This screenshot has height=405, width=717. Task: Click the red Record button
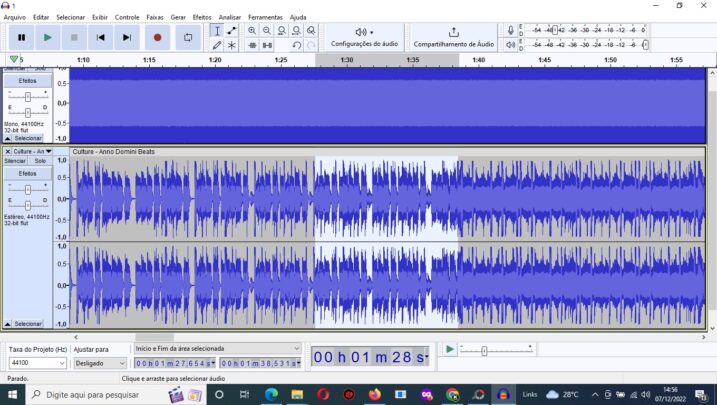click(157, 37)
